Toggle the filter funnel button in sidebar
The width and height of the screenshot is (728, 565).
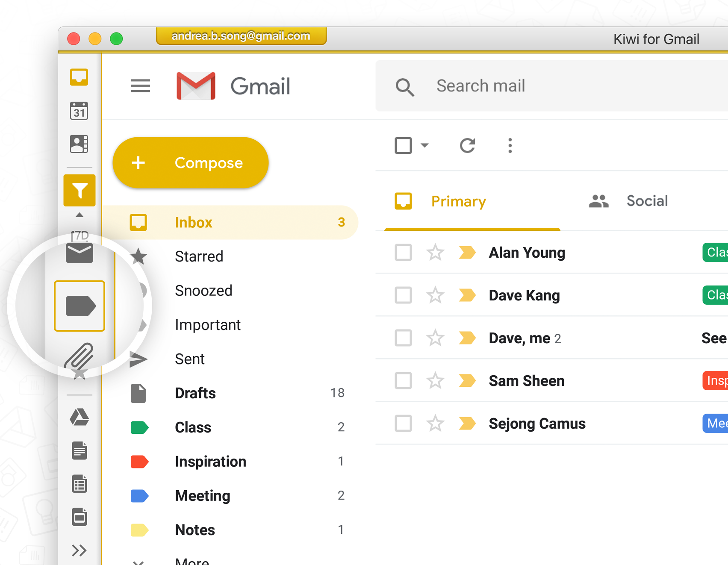coord(80,191)
